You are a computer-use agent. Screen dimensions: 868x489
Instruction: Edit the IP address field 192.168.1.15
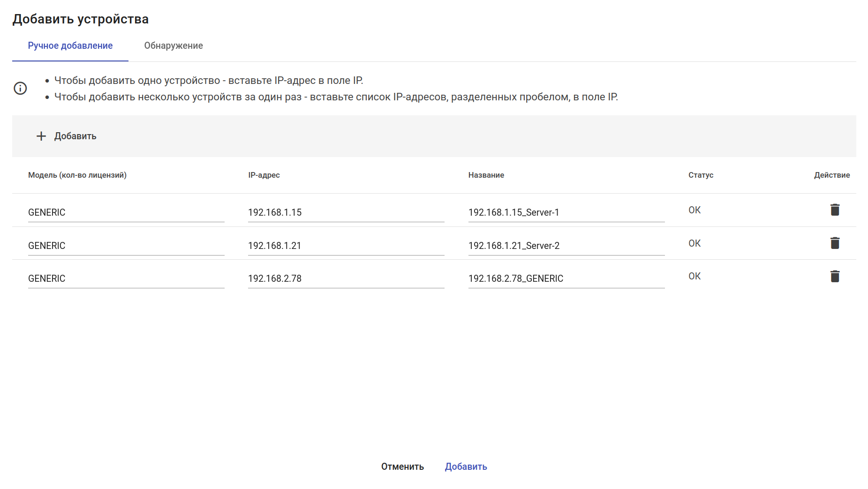[346, 212]
